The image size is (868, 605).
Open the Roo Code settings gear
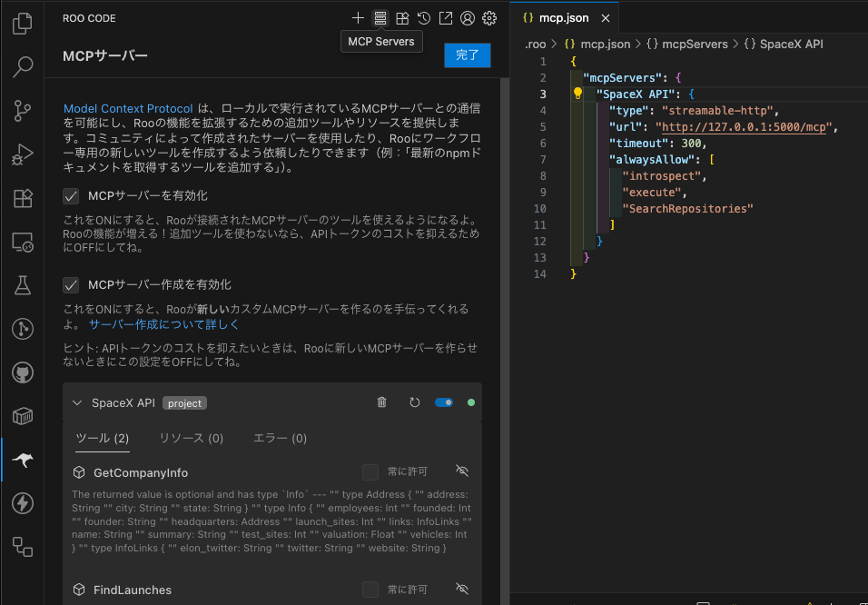pyautogui.click(x=489, y=18)
